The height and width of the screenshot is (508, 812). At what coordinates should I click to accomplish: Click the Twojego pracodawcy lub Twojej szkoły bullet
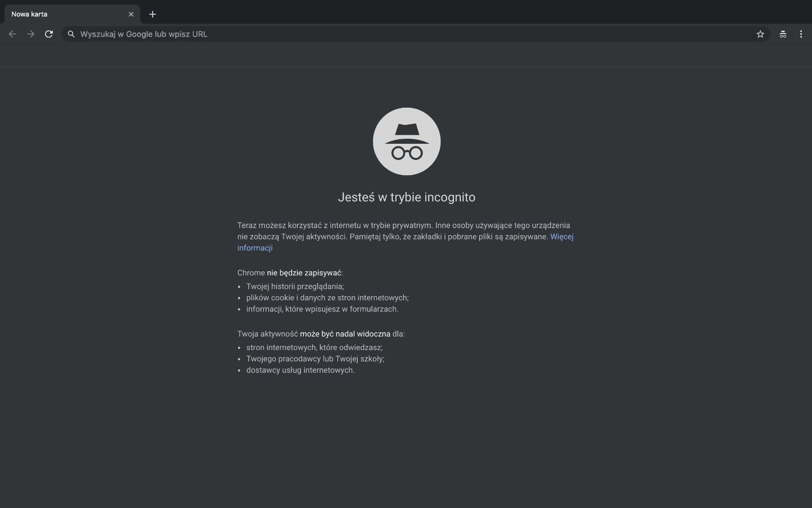(316, 359)
